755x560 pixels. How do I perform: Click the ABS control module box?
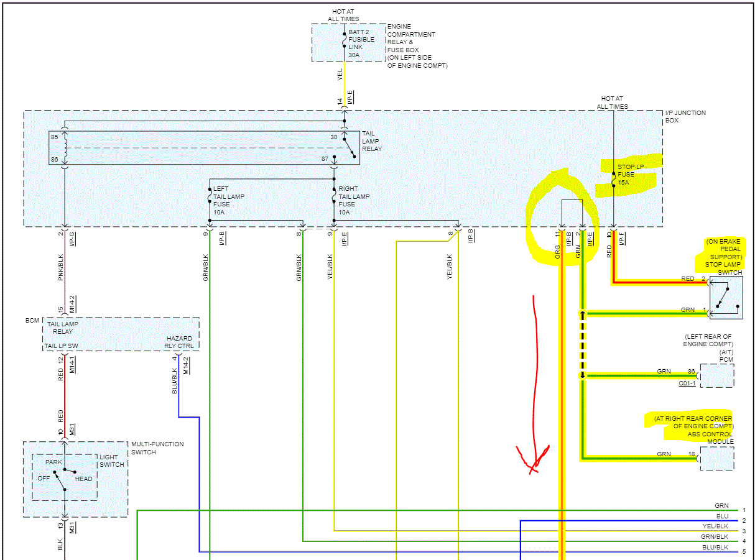pos(716,458)
